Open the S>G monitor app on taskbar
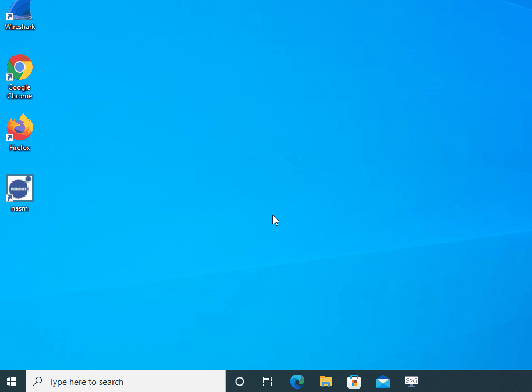The image size is (532, 392). (x=411, y=382)
